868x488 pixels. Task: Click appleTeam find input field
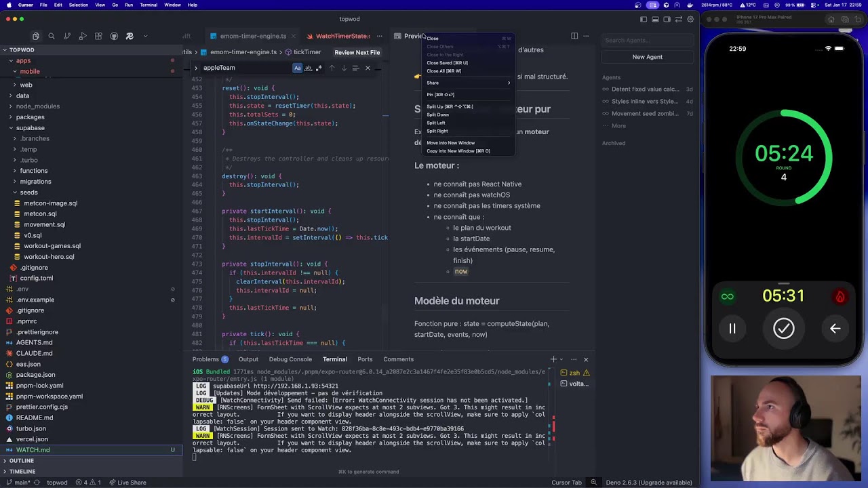(x=246, y=68)
